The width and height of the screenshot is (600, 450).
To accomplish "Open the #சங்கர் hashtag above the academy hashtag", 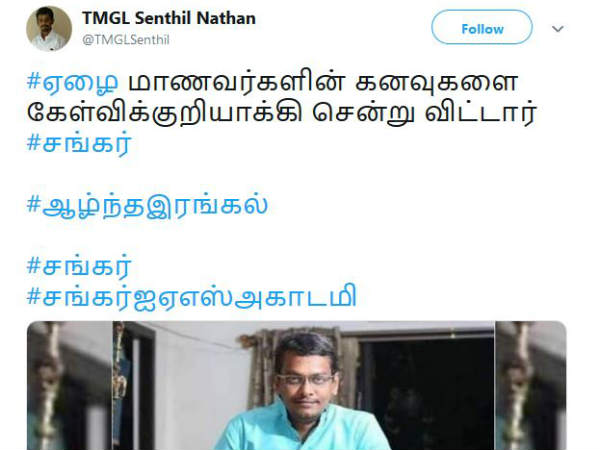I will [80, 266].
